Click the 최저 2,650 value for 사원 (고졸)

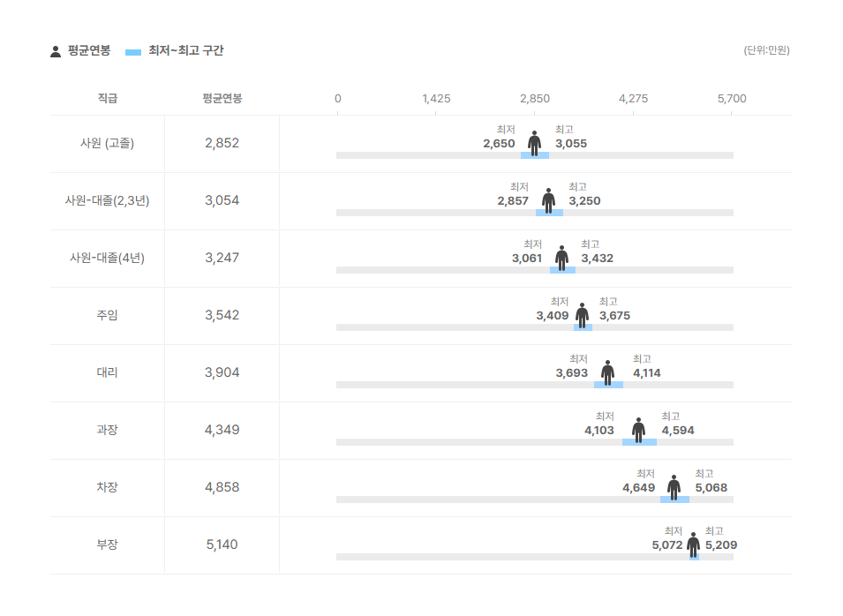499,144
